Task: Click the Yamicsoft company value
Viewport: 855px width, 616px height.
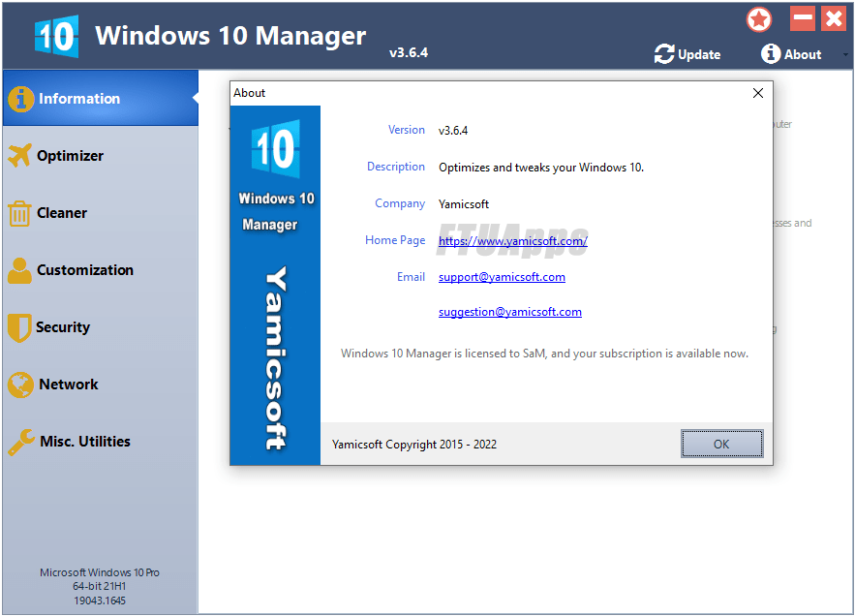Action: (x=464, y=204)
